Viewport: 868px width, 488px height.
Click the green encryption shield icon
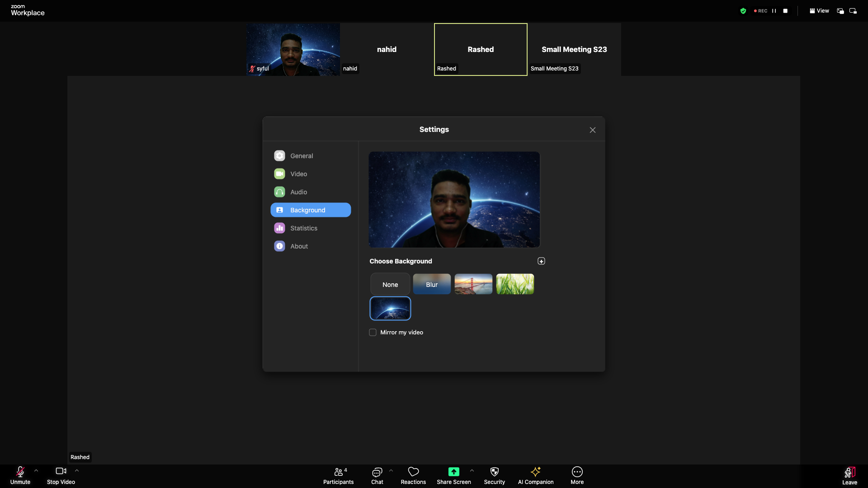point(743,11)
